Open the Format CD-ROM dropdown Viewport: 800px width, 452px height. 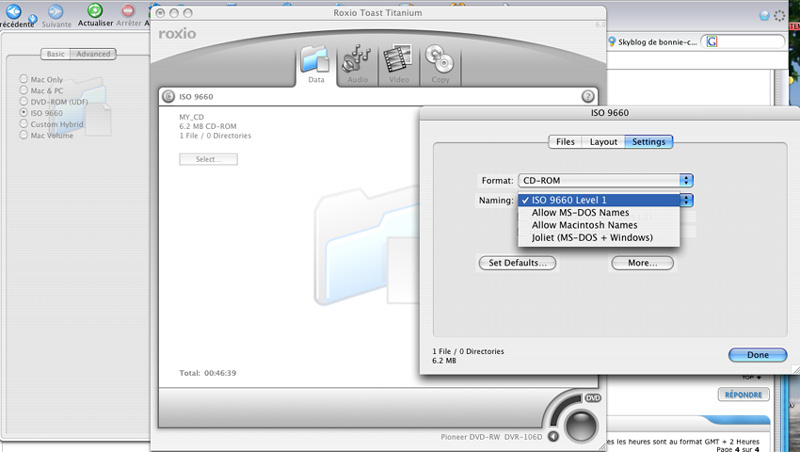coord(606,180)
